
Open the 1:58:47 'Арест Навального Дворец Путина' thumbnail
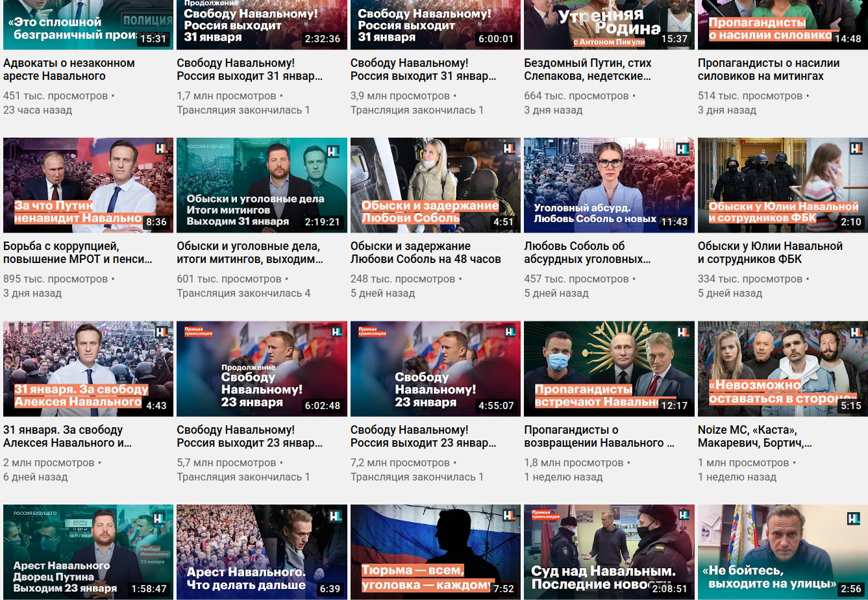pyautogui.click(x=88, y=552)
